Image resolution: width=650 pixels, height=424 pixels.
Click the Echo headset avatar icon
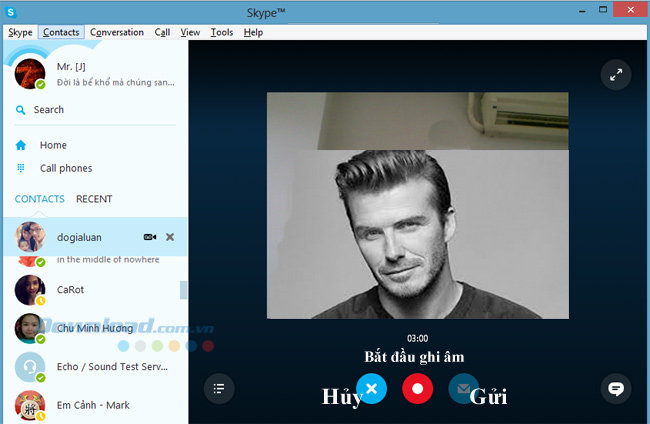pos(30,367)
